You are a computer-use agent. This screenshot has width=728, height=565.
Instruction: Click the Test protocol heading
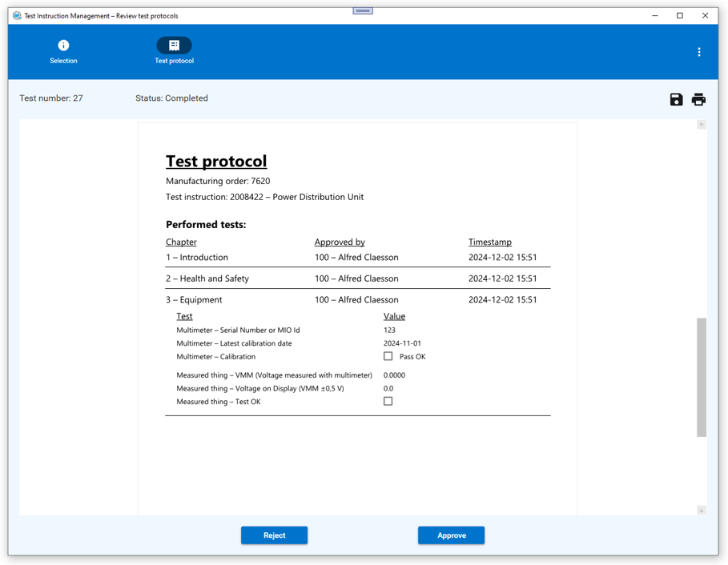pos(216,162)
